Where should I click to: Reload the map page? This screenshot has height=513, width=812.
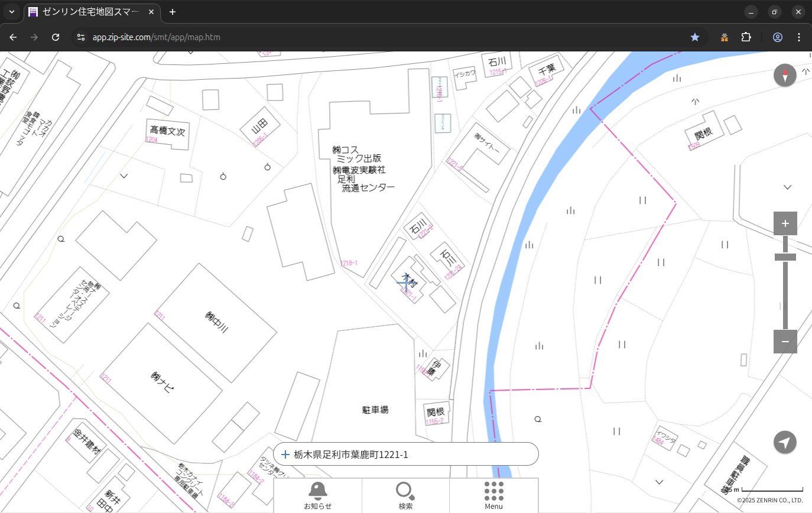(x=56, y=37)
